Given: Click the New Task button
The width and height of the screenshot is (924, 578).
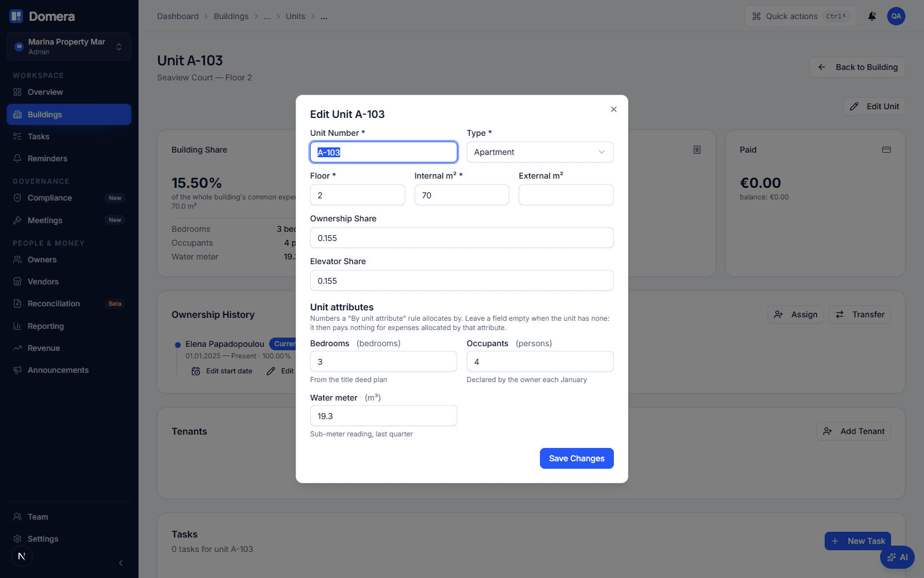Looking at the screenshot, I should [858, 541].
